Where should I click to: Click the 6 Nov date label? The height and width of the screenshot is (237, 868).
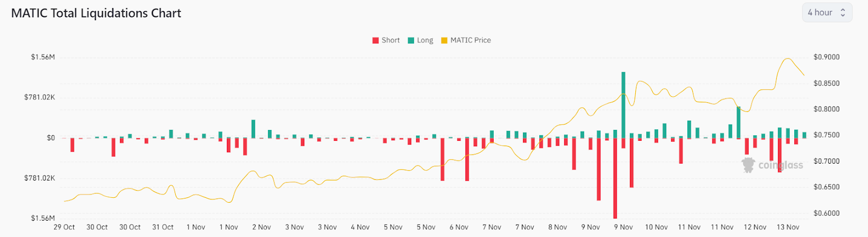[x=458, y=227]
